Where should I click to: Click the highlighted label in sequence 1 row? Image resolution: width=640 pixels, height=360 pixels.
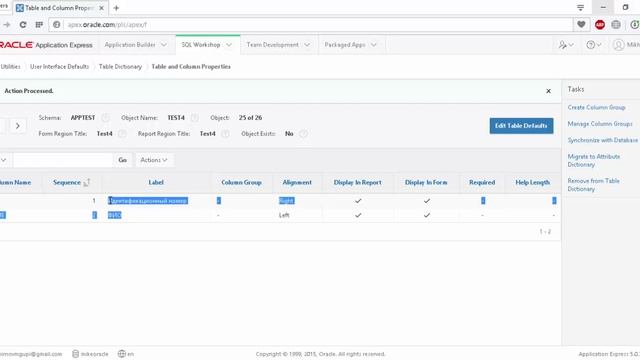point(148,200)
